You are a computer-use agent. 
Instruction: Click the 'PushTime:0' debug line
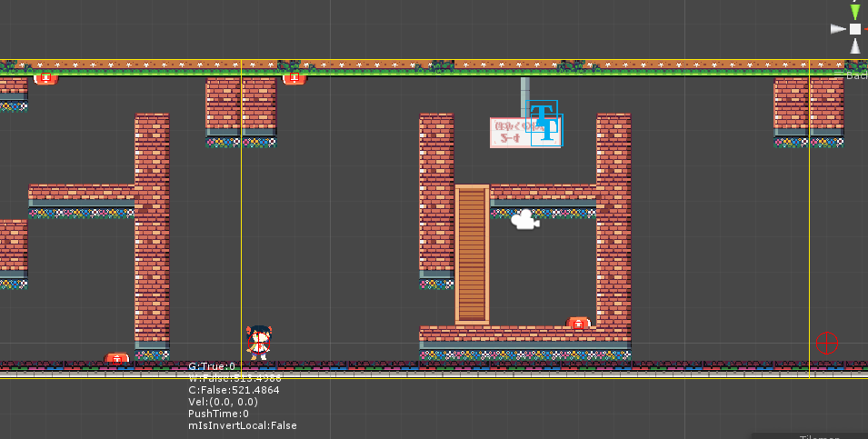[x=218, y=414]
